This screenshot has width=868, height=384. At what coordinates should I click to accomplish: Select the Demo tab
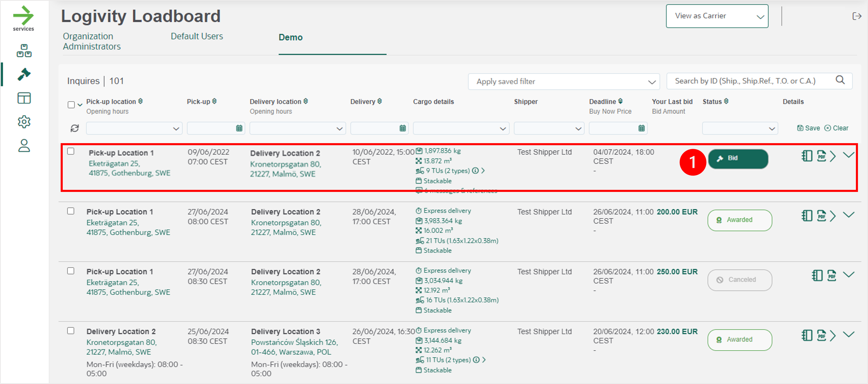tap(290, 37)
